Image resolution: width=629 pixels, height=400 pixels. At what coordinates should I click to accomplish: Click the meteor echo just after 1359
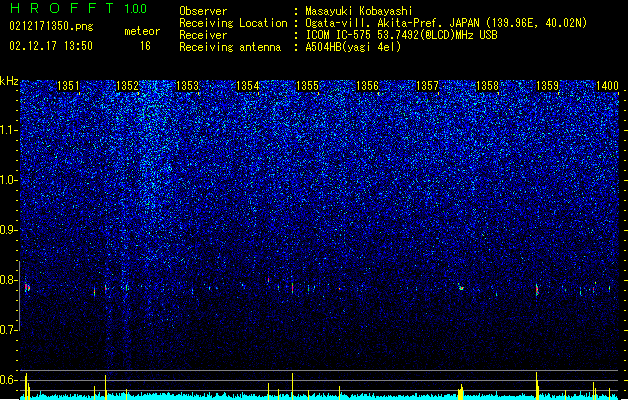(x=537, y=290)
